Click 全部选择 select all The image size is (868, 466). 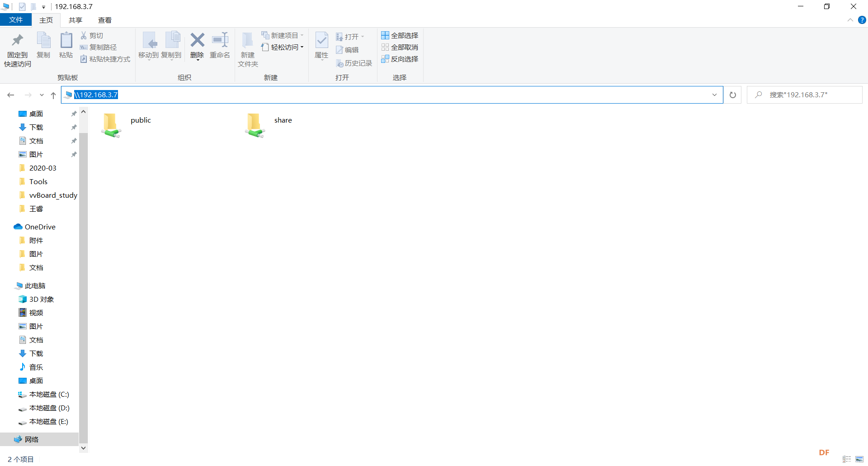click(x=400, y=35)
